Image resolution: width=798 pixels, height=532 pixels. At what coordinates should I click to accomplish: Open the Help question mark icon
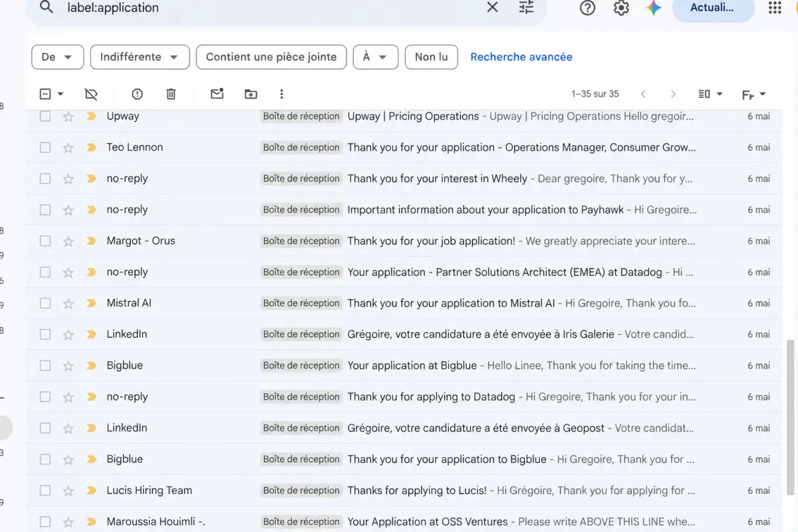pyautogui.click(x=587, y=8)
